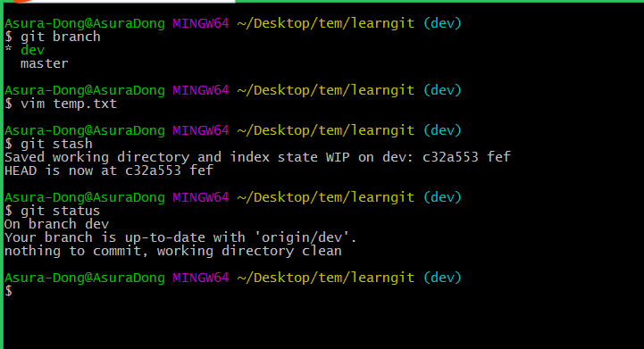Select the 'git status' command line
The width and height of the screenshot is (644, 349).
[x=52, y=211]
